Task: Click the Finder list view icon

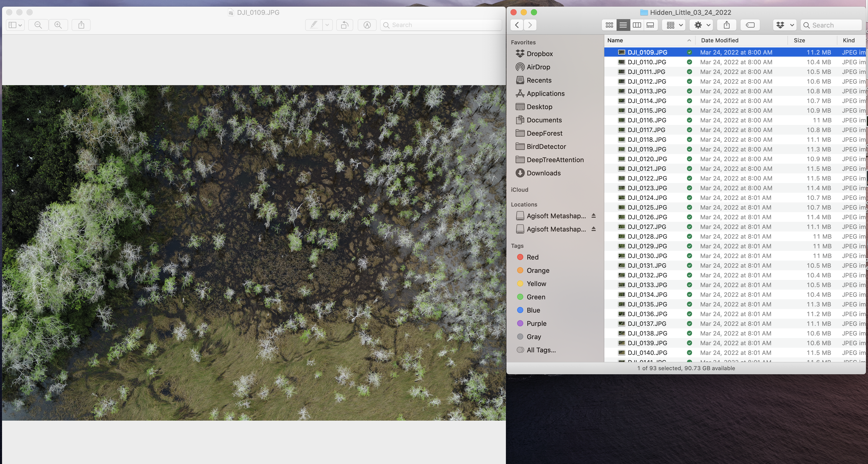Action: click(623, 25)
